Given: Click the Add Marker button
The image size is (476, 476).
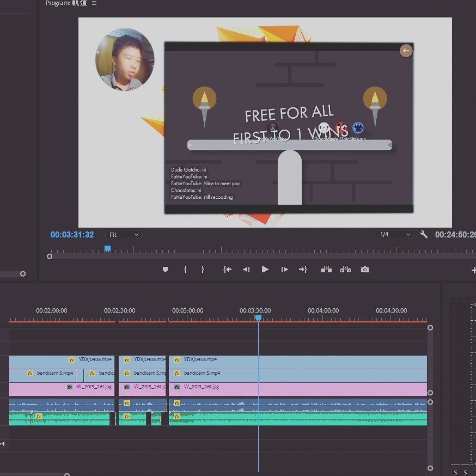Looking at the screenshot, I should coord(165,270).
